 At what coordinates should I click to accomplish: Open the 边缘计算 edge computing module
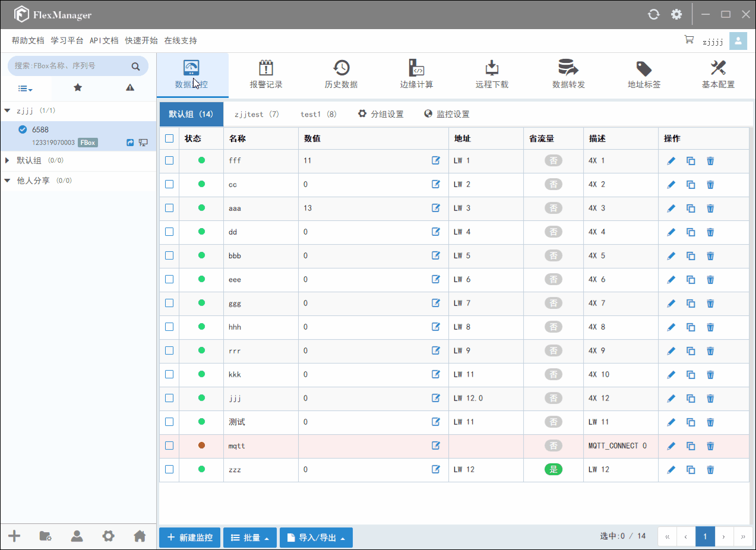(x=416, y=75)
